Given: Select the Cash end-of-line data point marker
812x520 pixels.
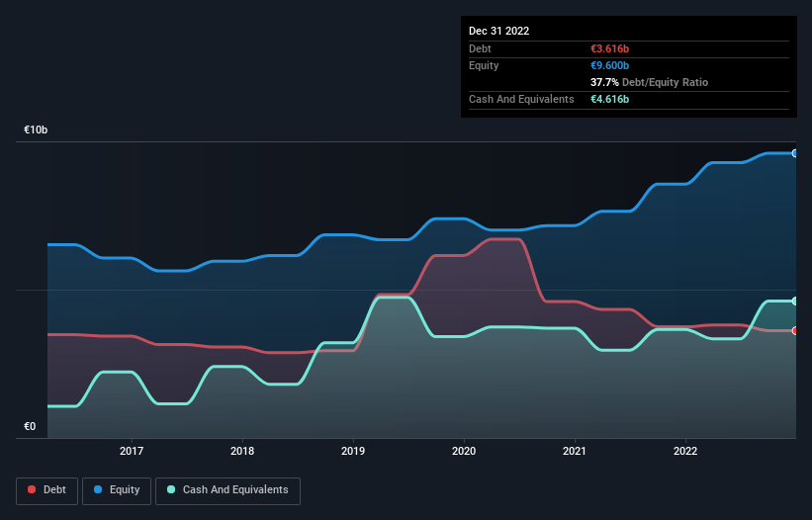Looking at the screenshot, I should coord(795,302).
